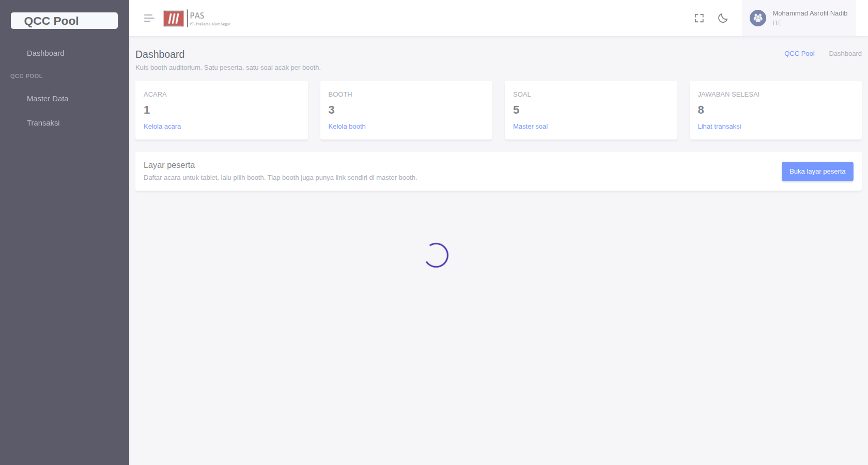Click the JAWABAN SELESAI count value 8
The height and width of the screenshot is (465, 868).
tap(701, 110)
